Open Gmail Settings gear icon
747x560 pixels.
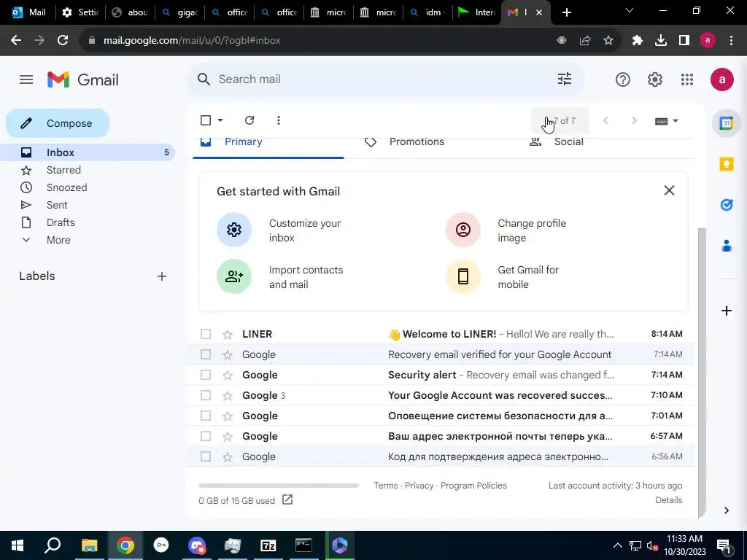655,79
